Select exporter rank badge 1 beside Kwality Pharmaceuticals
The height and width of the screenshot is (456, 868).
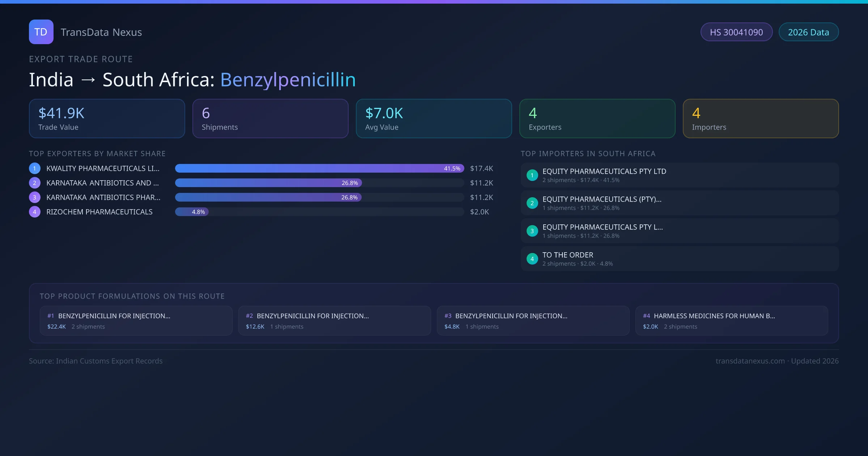pyautogui.click(x=34, y=168)
